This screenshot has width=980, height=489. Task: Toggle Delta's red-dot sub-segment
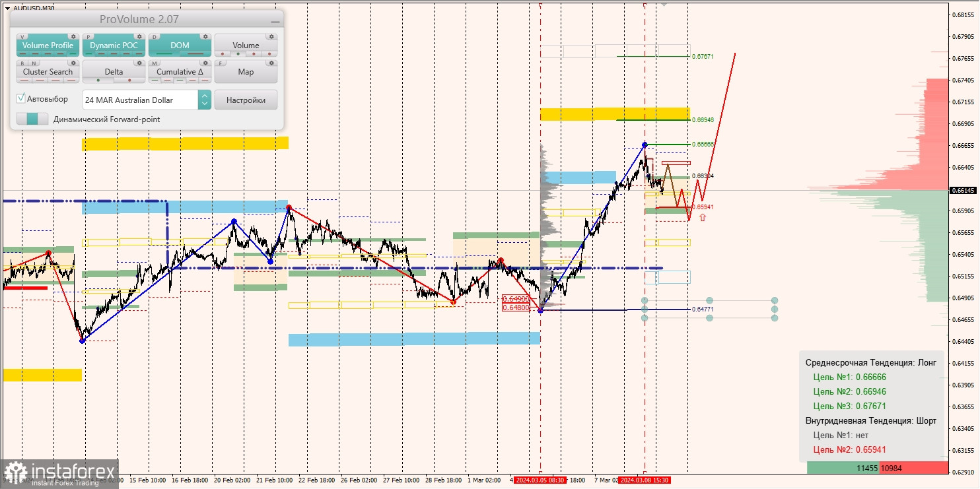(129, 80)
